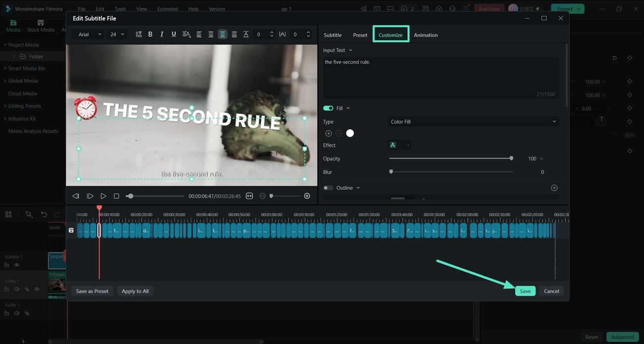Click the line spacing icon beside font size
This screenshot has width=644, height=344.
139,34
